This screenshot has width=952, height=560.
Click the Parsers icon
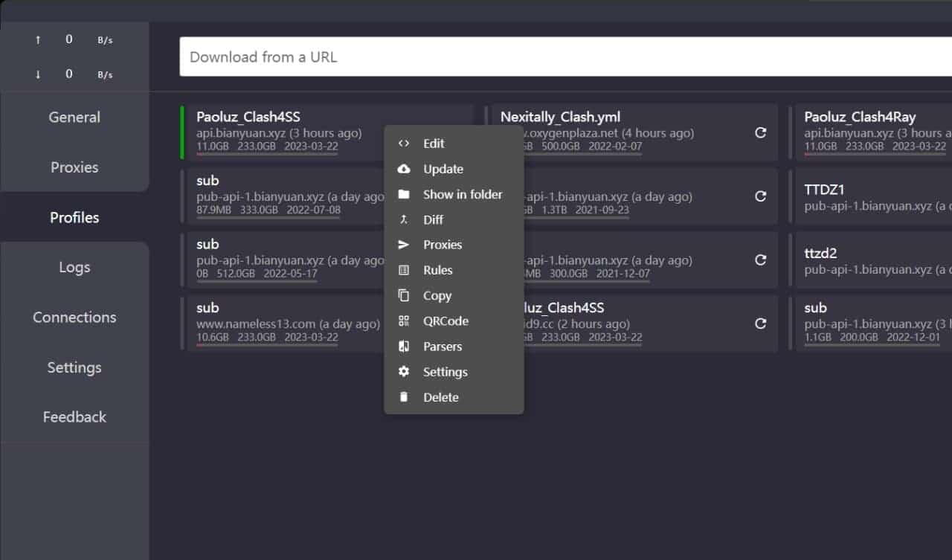405,346
